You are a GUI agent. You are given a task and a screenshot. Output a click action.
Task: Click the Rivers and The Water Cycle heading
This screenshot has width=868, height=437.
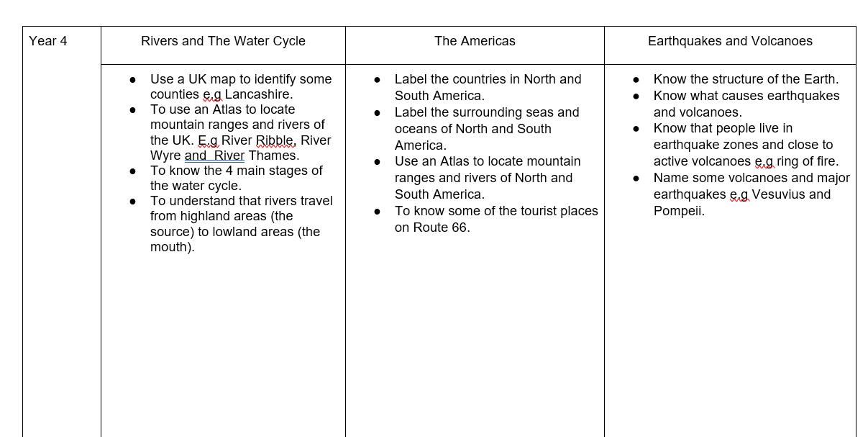coord(223,41)
